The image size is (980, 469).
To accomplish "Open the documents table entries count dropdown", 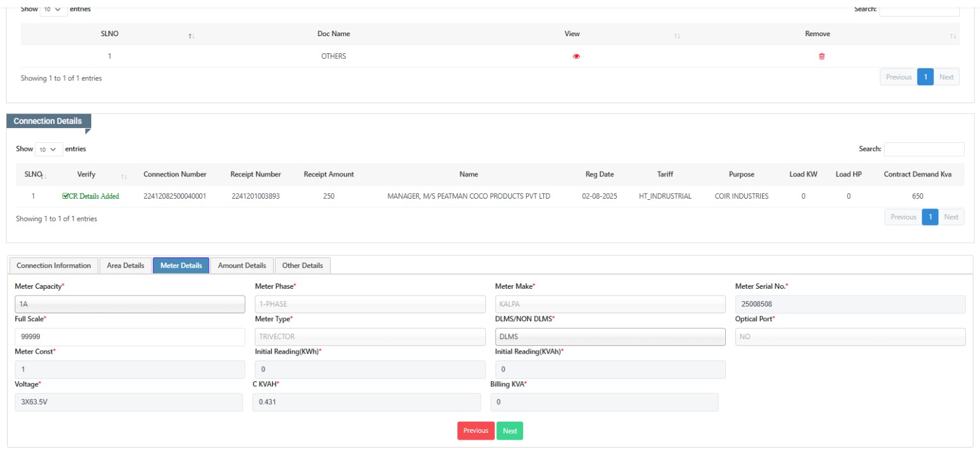I will tap(53, 9).
